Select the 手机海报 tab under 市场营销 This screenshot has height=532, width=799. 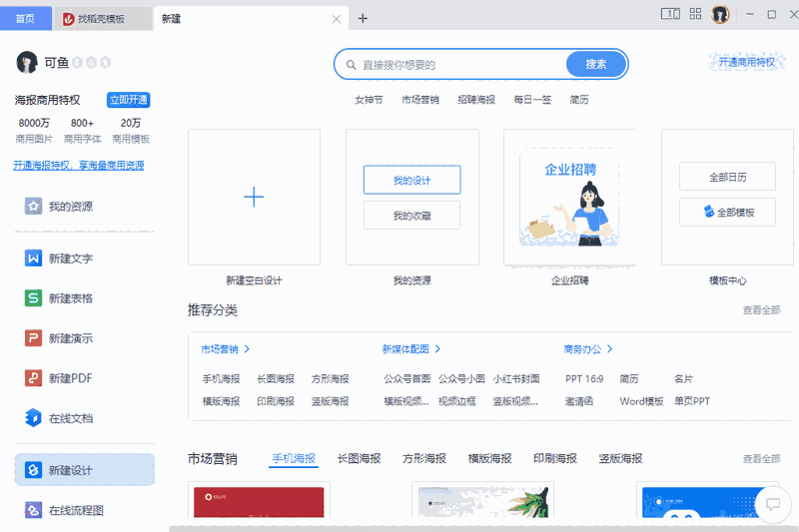(294, 459)
